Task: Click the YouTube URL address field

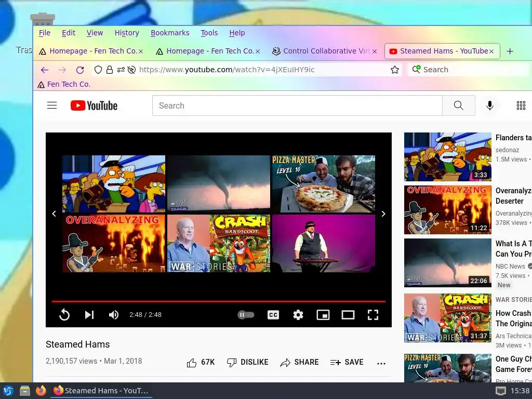Action: [227, 70]
